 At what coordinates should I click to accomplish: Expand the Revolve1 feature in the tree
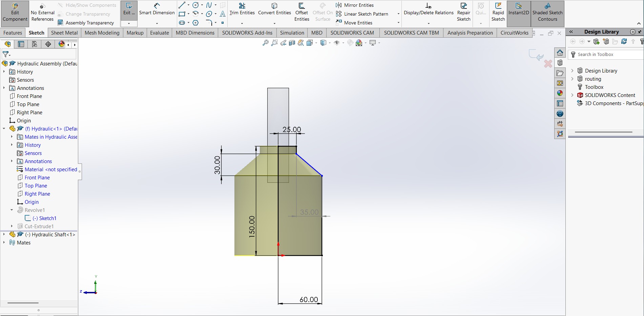coord(12,210)
